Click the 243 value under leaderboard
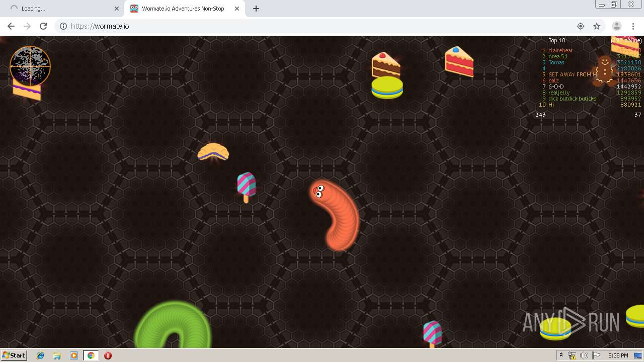The width and height of the screenshot is (644, 362). coord(540,115)
